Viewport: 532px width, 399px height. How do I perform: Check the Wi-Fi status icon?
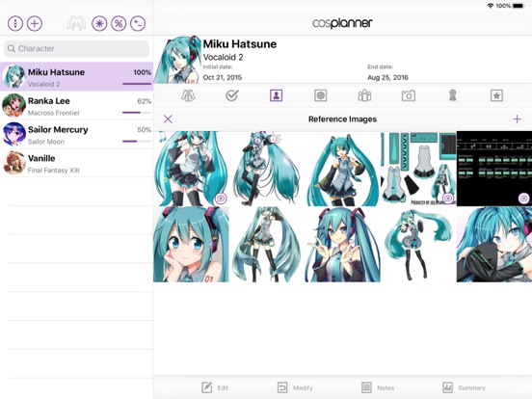[x=491, y=6]
